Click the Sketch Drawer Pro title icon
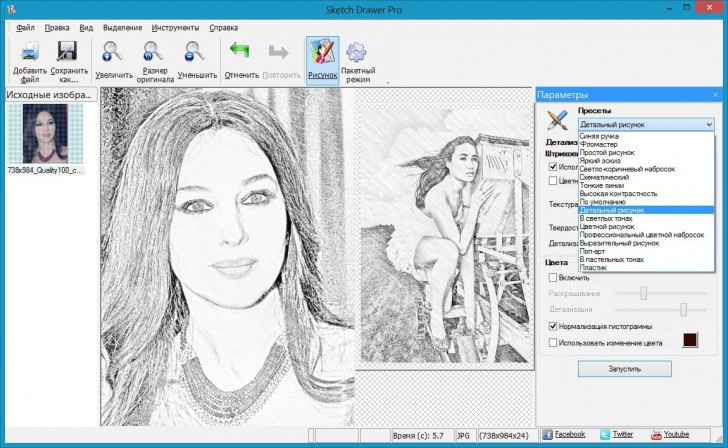728x448 pixels. [x=12, y=9]
